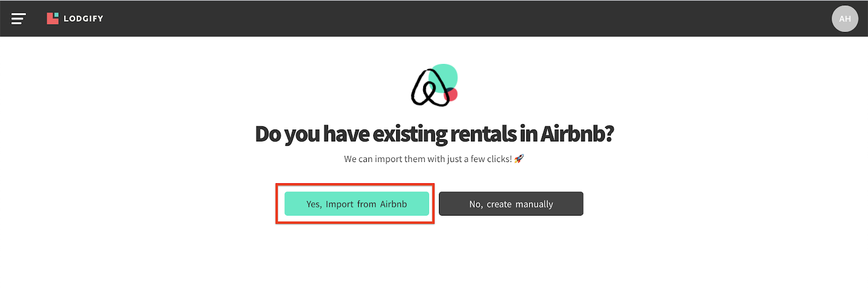Click the AH user avatar
Viewport: 868px width, 291px height.
845,19
